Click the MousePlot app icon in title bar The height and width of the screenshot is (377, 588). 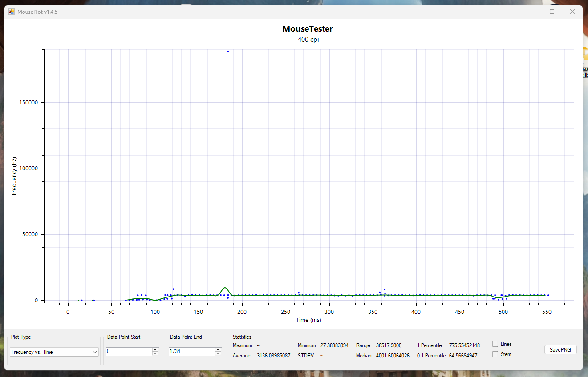click(12, 12)
